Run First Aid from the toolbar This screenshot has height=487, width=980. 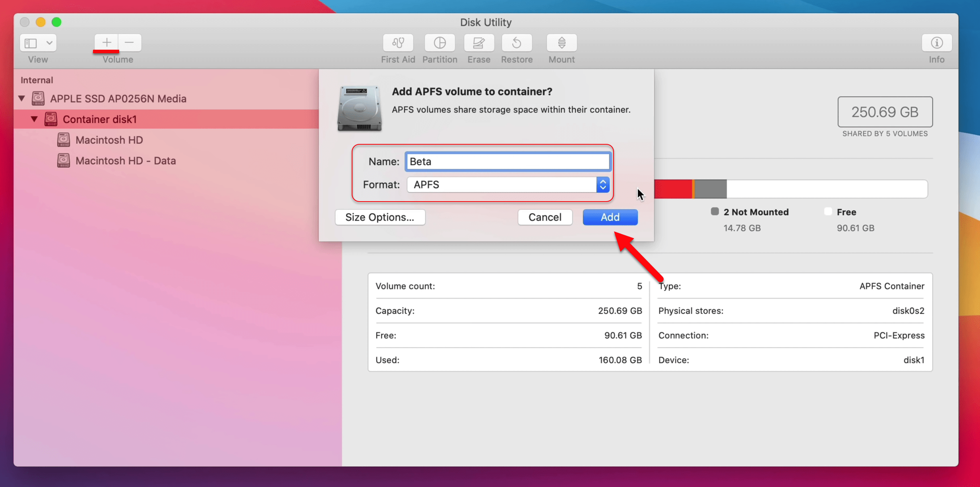398,43
